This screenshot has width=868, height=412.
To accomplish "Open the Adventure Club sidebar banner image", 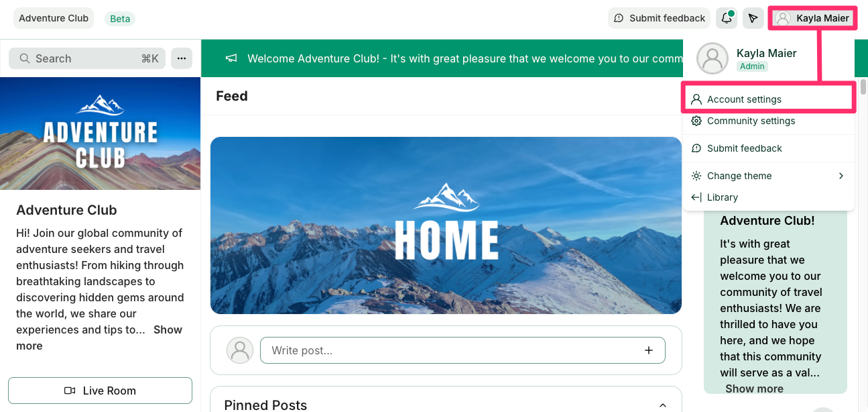I will click(x=101, y=134).
